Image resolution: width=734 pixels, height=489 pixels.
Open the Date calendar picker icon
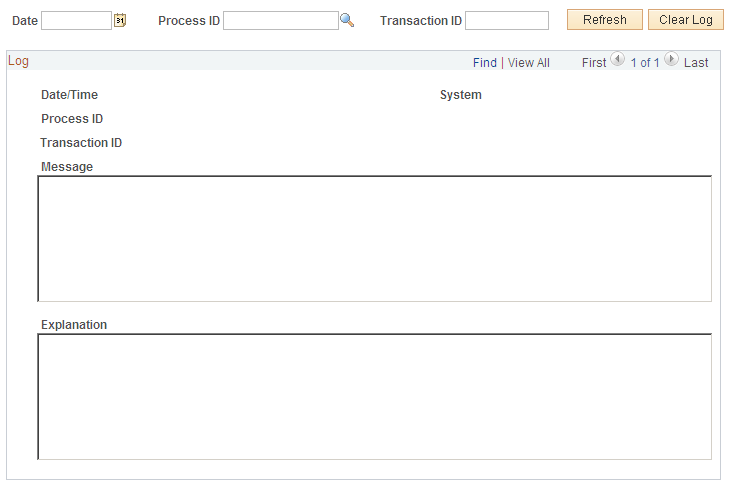[120, 21]
